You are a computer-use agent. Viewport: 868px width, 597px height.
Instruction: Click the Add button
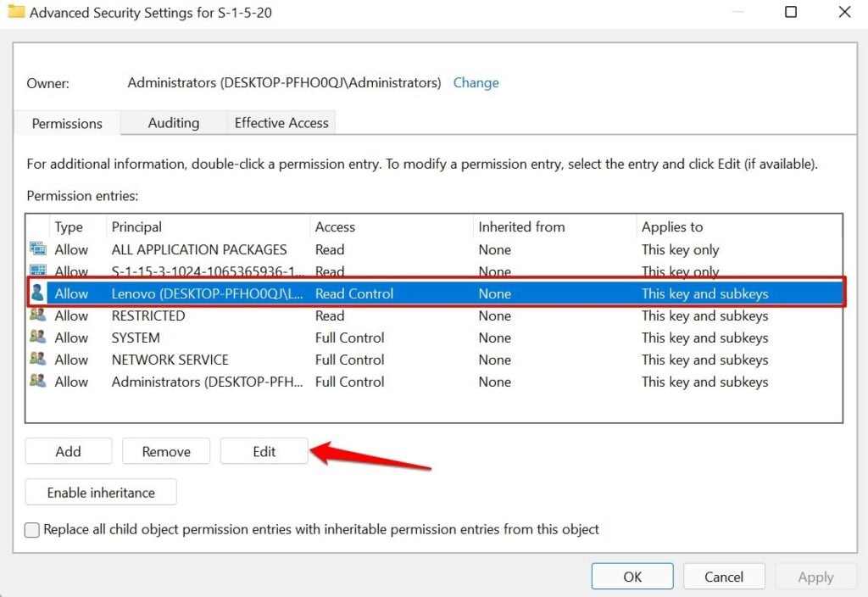[68, 451]
